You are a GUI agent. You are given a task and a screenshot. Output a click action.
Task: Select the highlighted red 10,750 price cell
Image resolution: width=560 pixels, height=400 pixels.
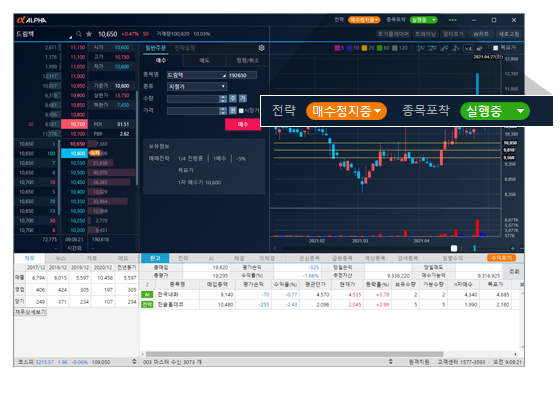[74, 124]
